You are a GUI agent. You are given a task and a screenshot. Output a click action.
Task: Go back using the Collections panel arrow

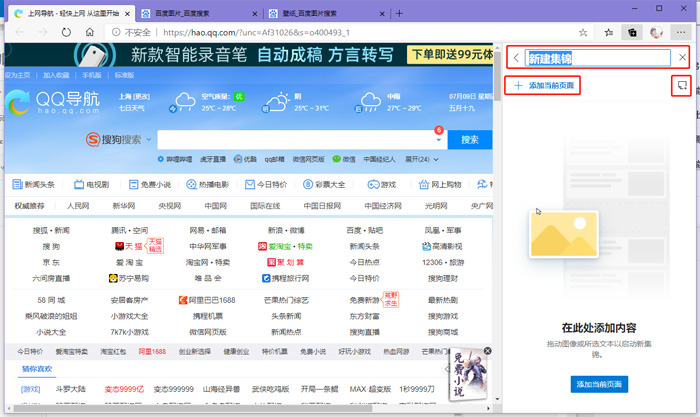516,58
